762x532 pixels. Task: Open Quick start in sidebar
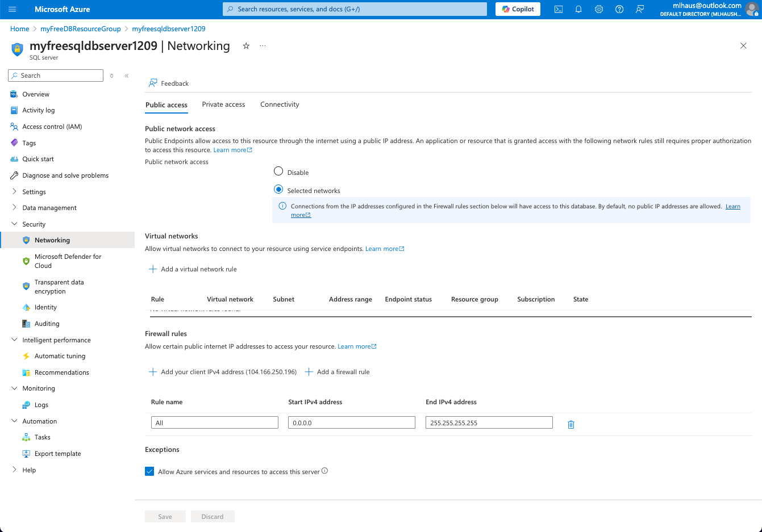38,159
